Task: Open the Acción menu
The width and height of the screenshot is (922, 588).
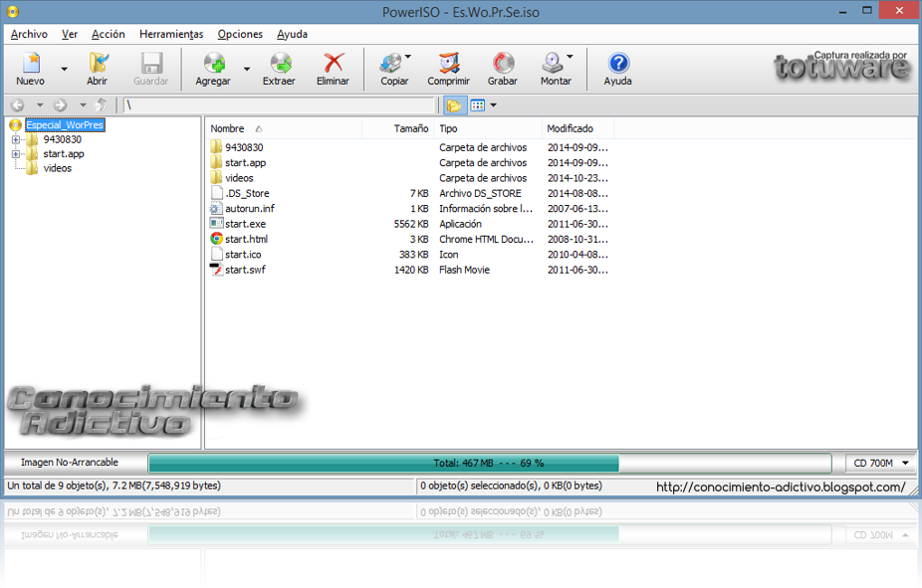Action: 109,34
